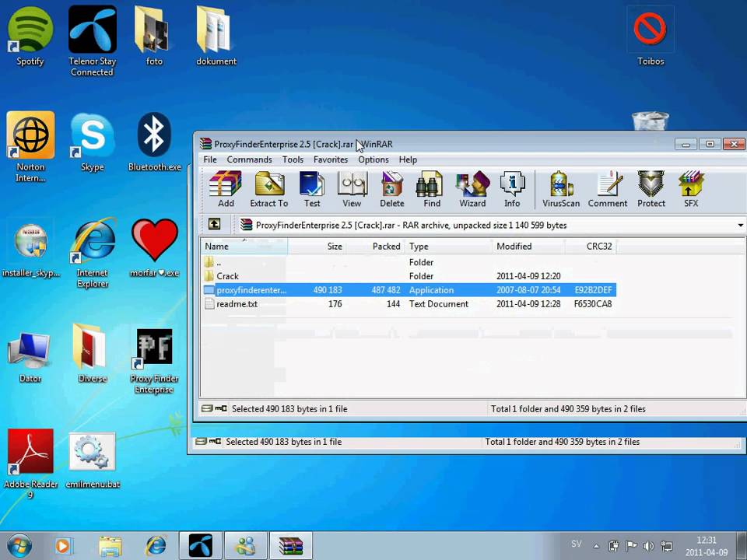
Task: Click the SV language indicator
Action: [x=577, y=544]
